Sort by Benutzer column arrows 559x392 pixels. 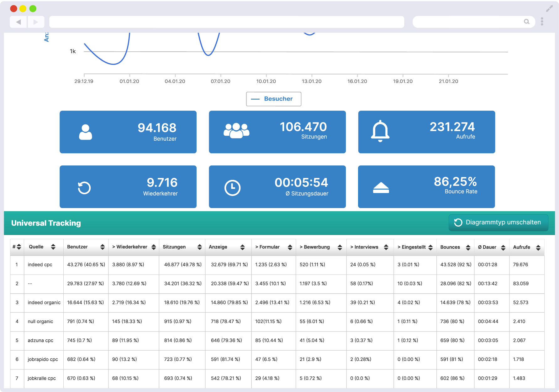pyautogui.click(x=103, y=247)
